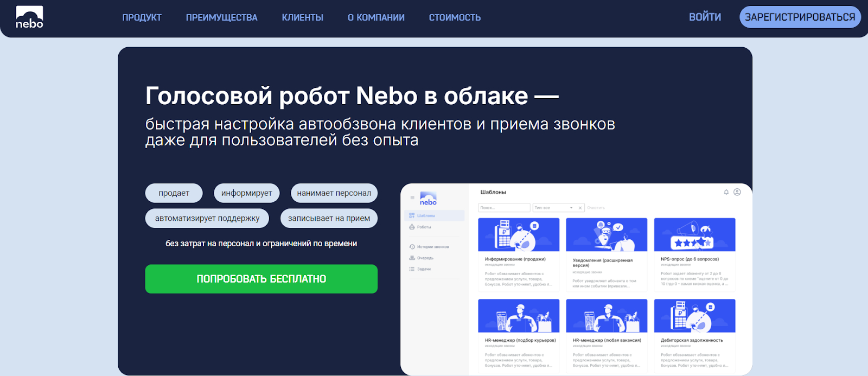Click the Дебиторская задолженность card title
Screen dimensions: 868x376
click(x=692, y=341)
